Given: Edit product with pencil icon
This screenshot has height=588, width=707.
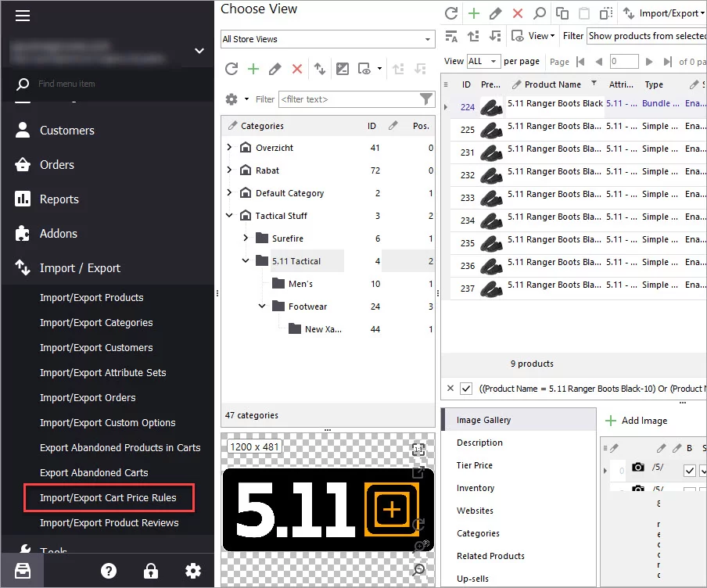Looking at the screenshot, I should [x=496, y=13].
